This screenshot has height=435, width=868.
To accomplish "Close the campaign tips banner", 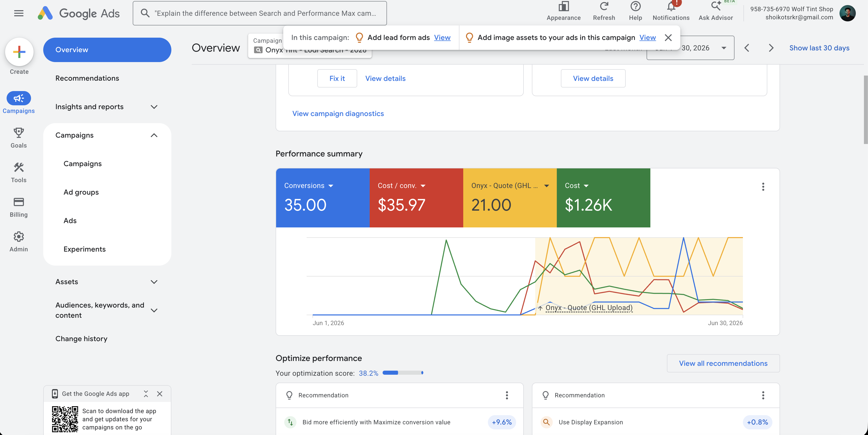I will [668, 37].
